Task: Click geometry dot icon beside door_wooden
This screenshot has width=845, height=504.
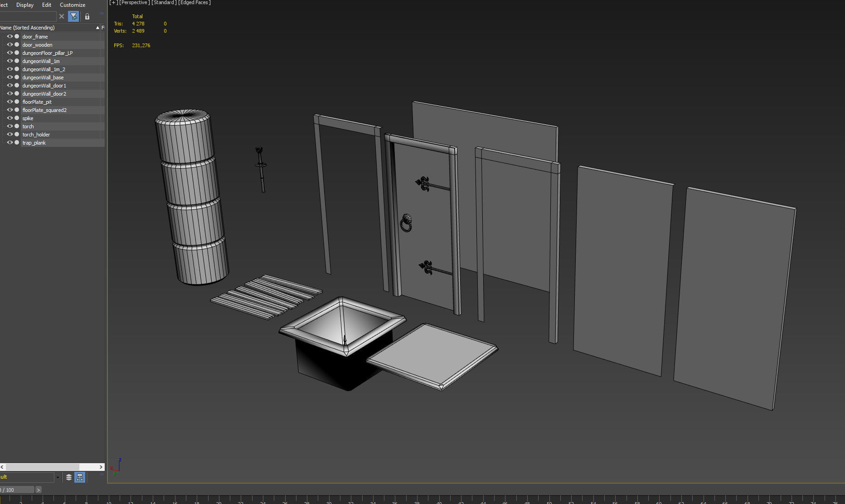Action: click(17, 44)
